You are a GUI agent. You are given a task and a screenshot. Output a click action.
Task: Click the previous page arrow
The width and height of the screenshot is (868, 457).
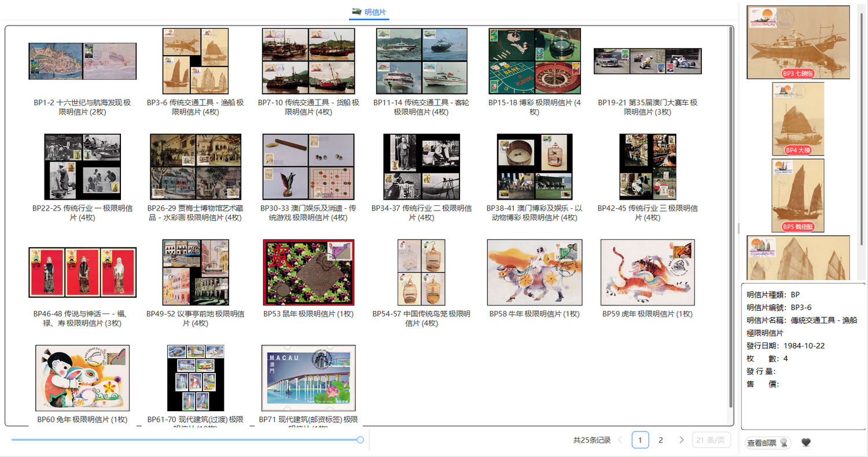[x=620, y=440]
